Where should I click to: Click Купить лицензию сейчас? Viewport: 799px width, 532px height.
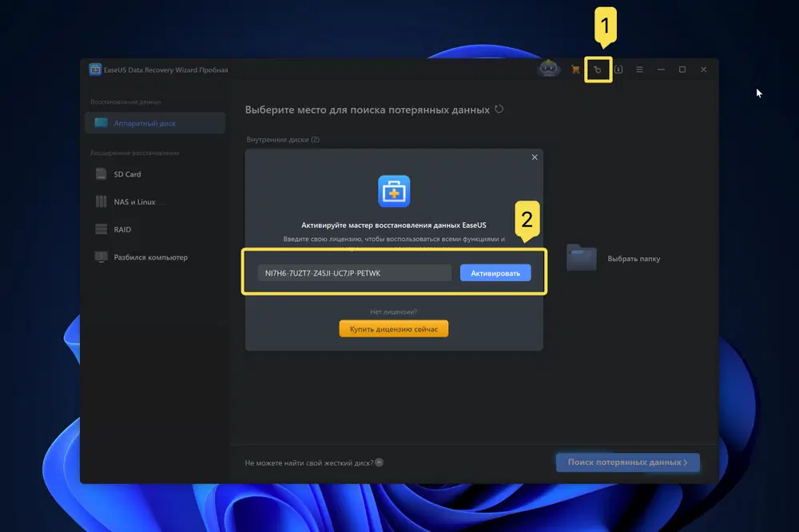(x=393, y=328)
